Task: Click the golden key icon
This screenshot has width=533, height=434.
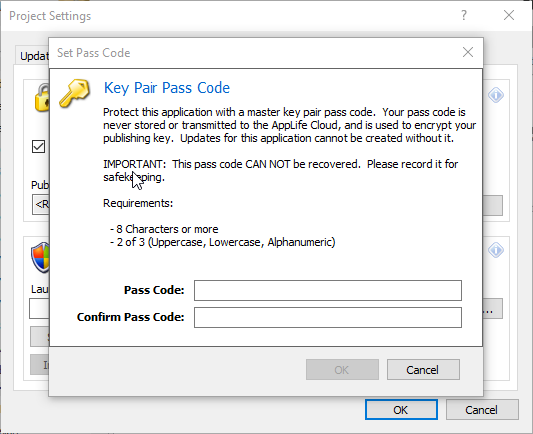Action: pyautogui.click(x=74, y=93)
